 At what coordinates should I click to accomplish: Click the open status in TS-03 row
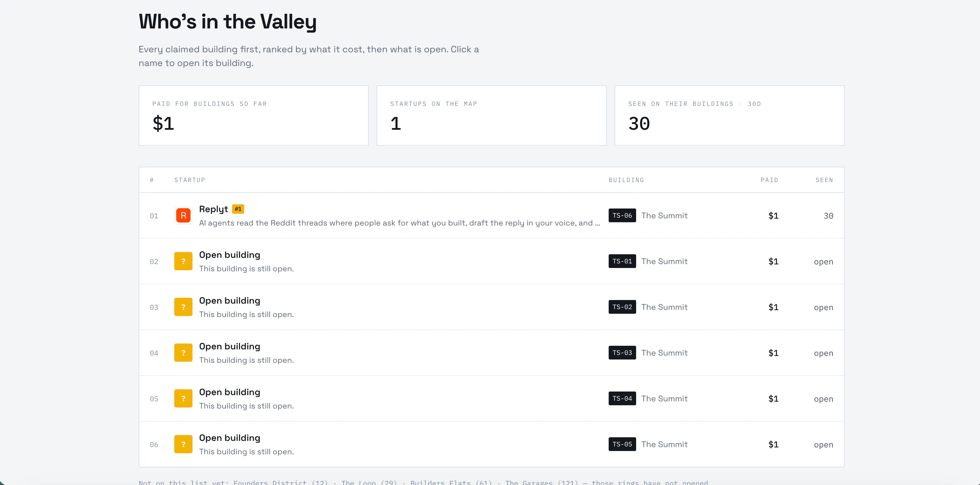coord(823,353)
